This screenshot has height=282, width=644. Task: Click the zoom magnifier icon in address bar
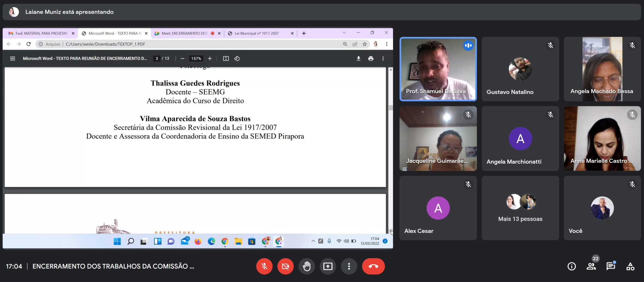[x=345, y=44]
